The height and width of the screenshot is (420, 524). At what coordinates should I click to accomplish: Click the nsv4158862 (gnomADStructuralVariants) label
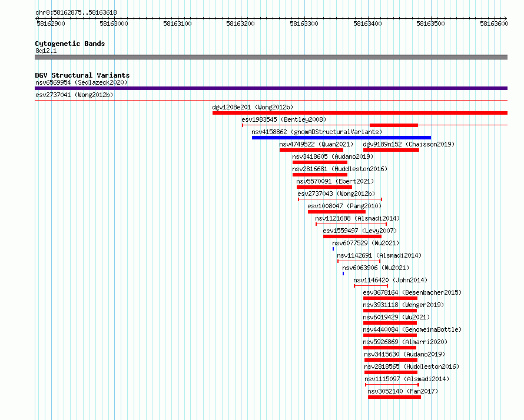point(317,132)
